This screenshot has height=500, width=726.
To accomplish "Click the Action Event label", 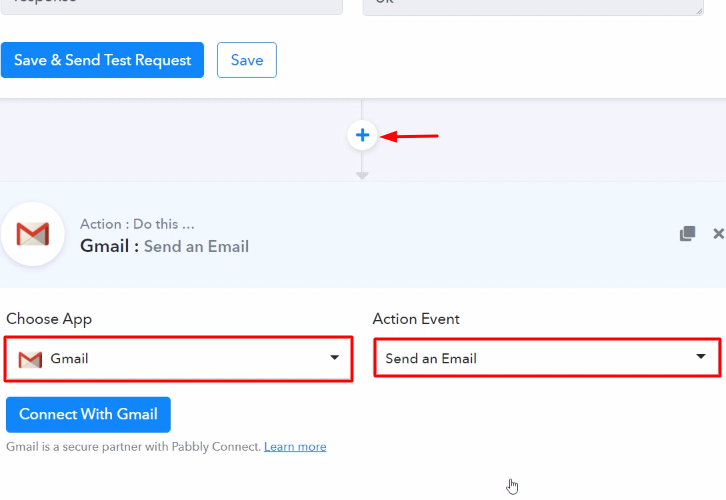I will pyautogui.click(x=416, y=319).
